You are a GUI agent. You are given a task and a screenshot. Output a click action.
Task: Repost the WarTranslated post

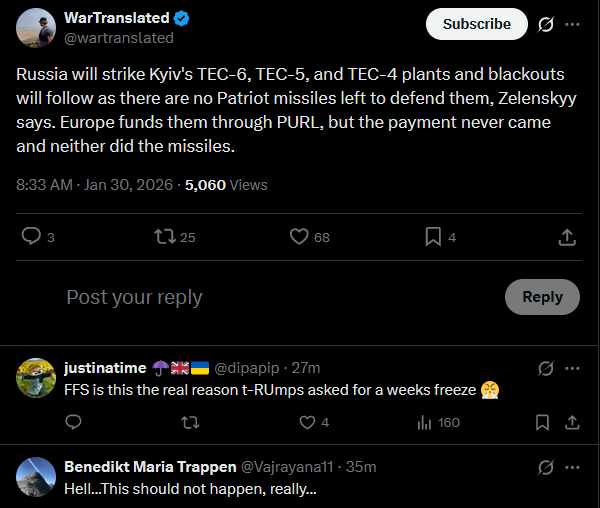pyautogui.click(x=164, y=237)
